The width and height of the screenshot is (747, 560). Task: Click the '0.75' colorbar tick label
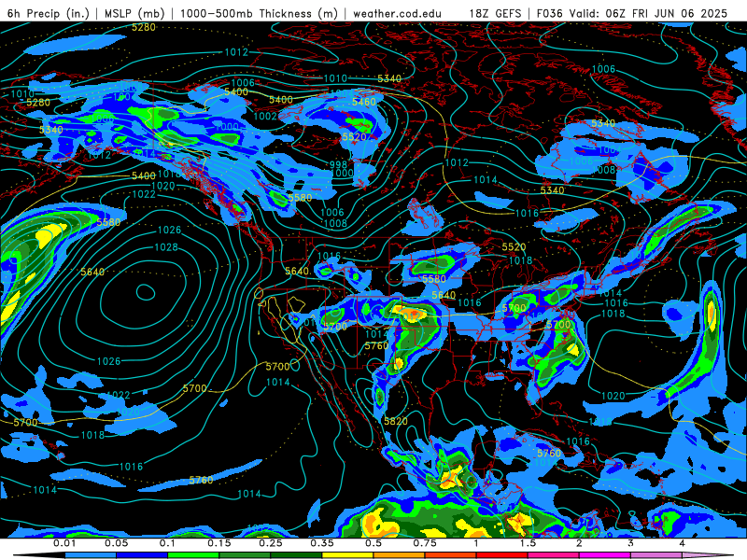click(x=425, y=543)
